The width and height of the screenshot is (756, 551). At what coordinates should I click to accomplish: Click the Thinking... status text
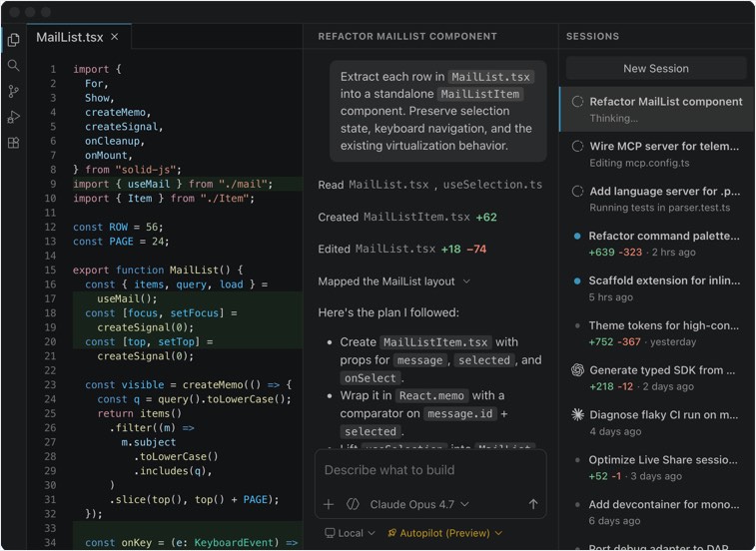click(x=614, y=118)
